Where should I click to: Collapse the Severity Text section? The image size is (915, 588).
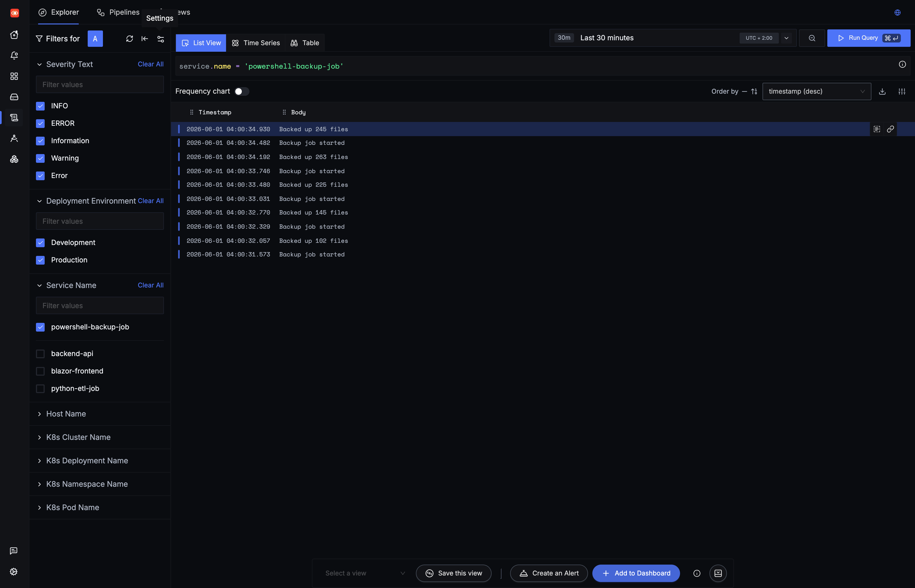(39, 65)
